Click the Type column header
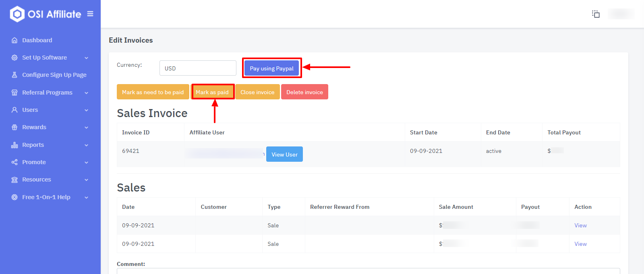This screenshot has width=644, height=274. tap(274, 207)
